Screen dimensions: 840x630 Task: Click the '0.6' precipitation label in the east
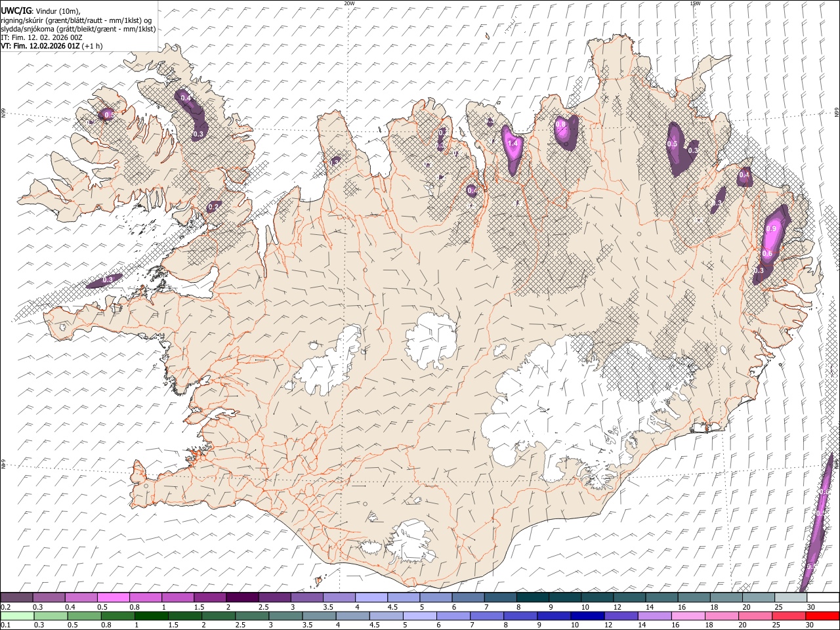point(766,254)
